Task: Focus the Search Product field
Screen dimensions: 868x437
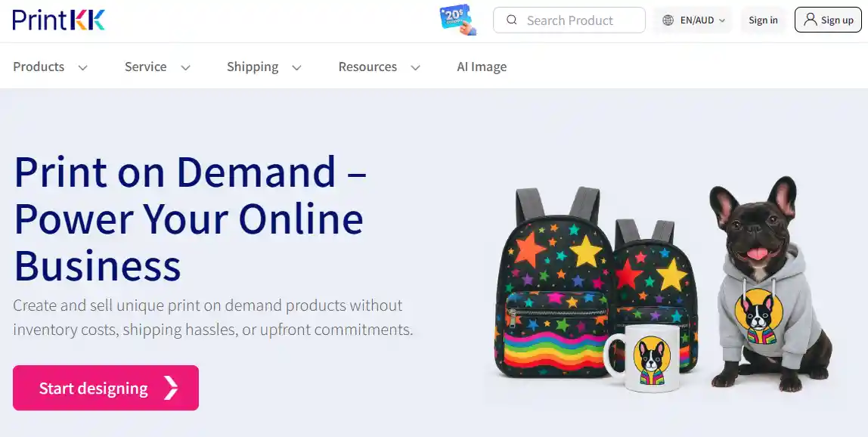Action: coord(569,20)
